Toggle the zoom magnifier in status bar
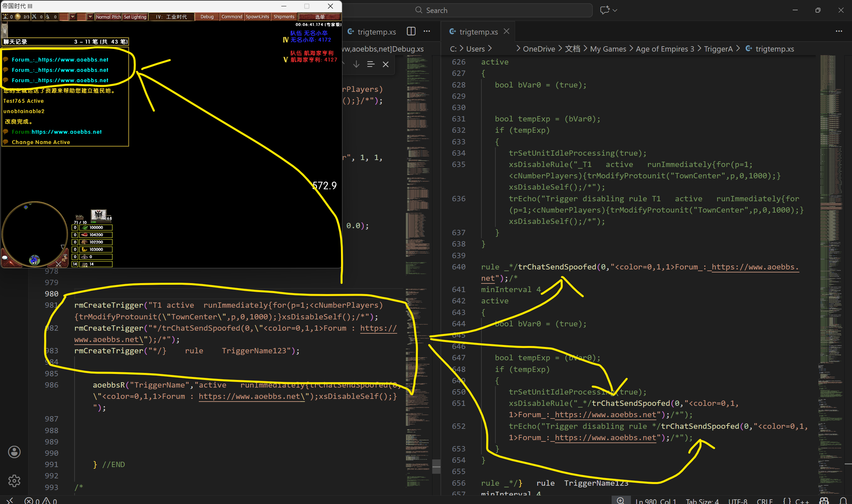This screenshot has height=504, width=852. coord(620,501)
